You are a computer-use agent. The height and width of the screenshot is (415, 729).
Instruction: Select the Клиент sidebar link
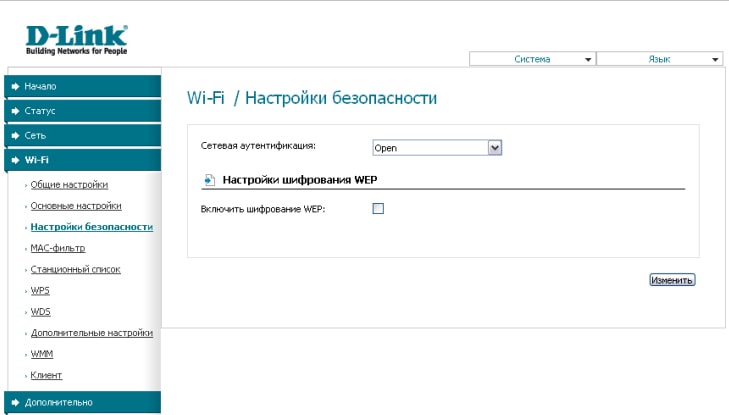(46, 375)
